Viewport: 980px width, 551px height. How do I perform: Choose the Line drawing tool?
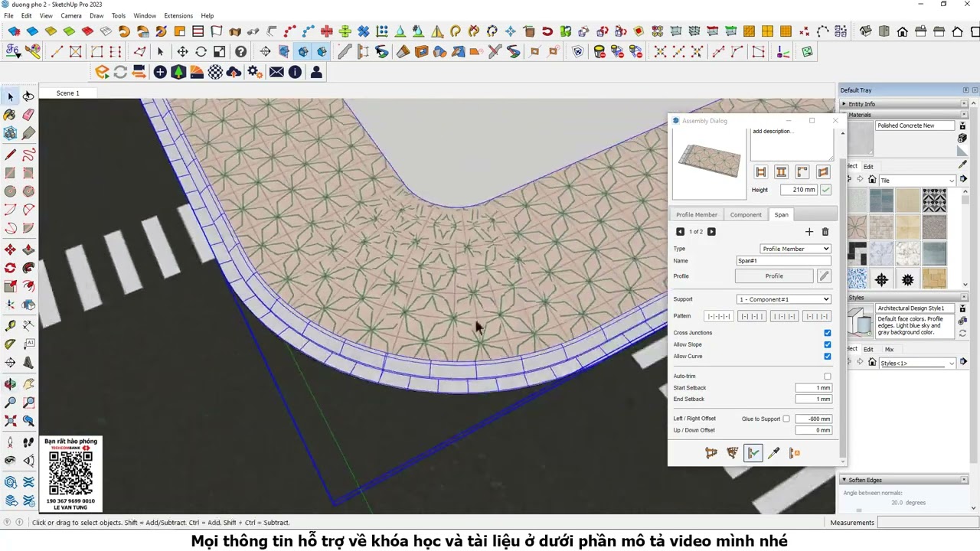coord(10,153)
